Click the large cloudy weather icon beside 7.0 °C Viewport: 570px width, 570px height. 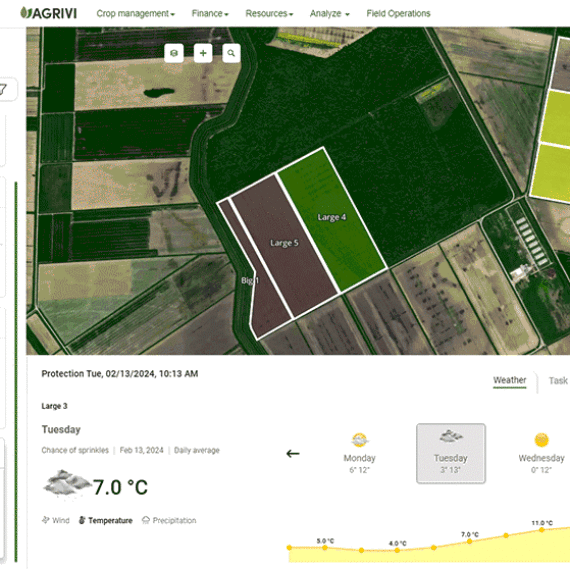pyautogui.click(x=66, y=483)
